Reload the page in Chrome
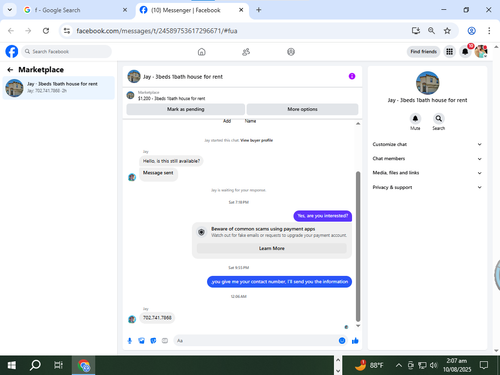 click(46, 31)
